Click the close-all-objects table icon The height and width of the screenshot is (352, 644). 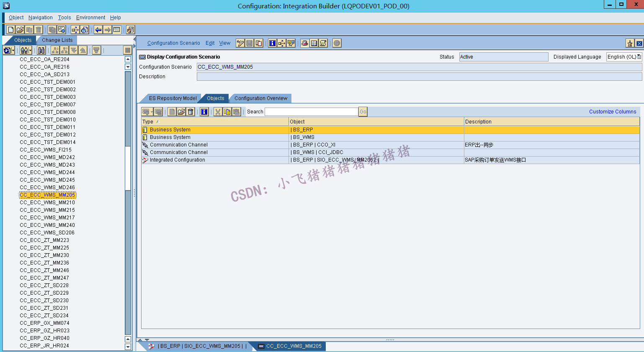[x=62, y=30]
